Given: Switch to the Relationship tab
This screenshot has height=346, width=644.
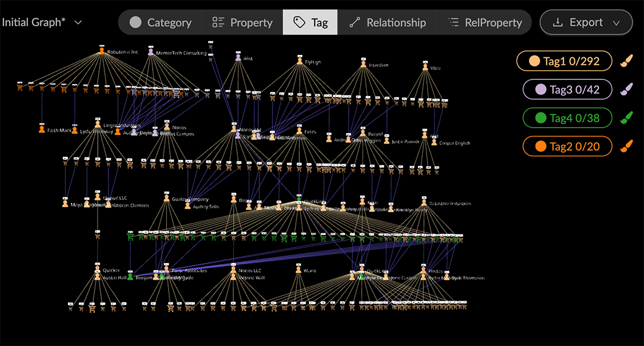Looking at the screenshot, I should [x=387, y=23].
